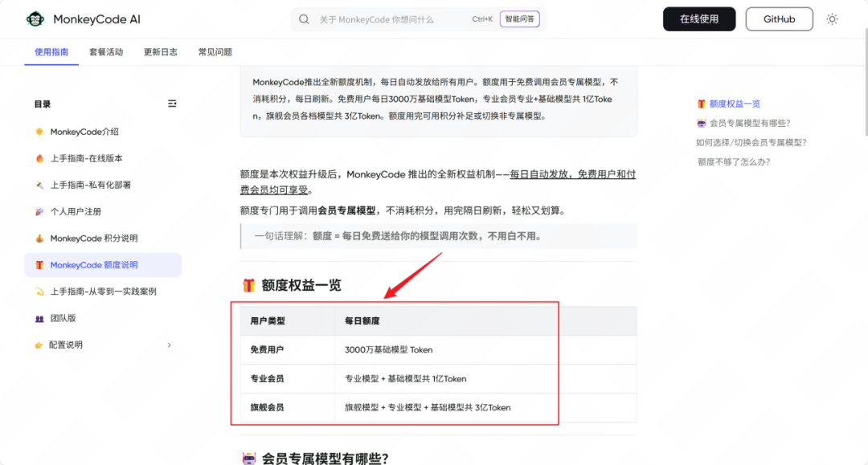Click the search magnifier icon
The image size is (868, 465).
(304, 19)
